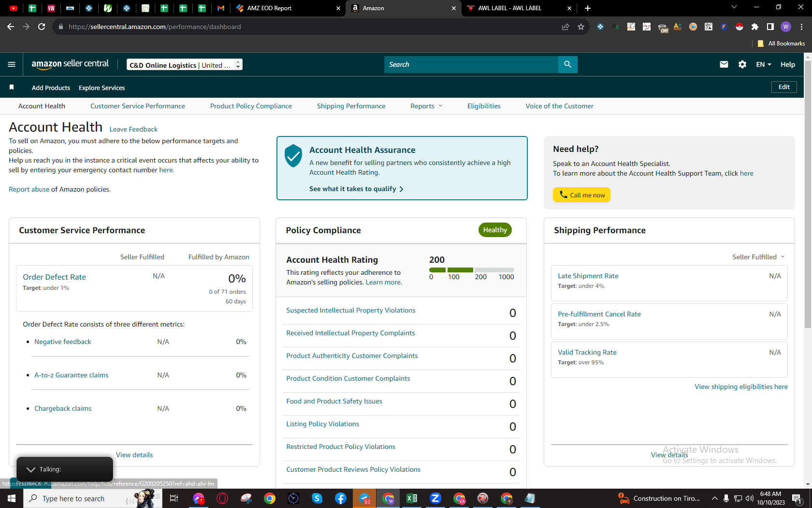Click the Windows taskbar search box

coord(92,498)
